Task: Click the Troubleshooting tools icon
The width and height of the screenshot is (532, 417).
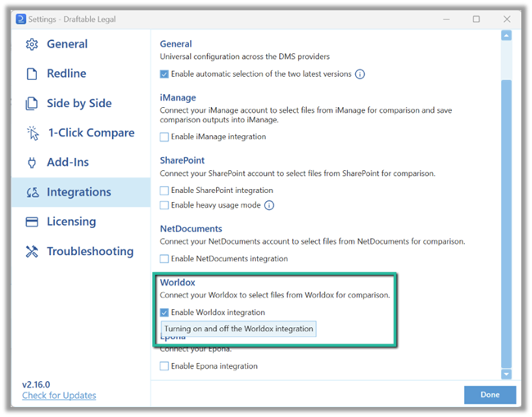Action: tap(32, 251)
